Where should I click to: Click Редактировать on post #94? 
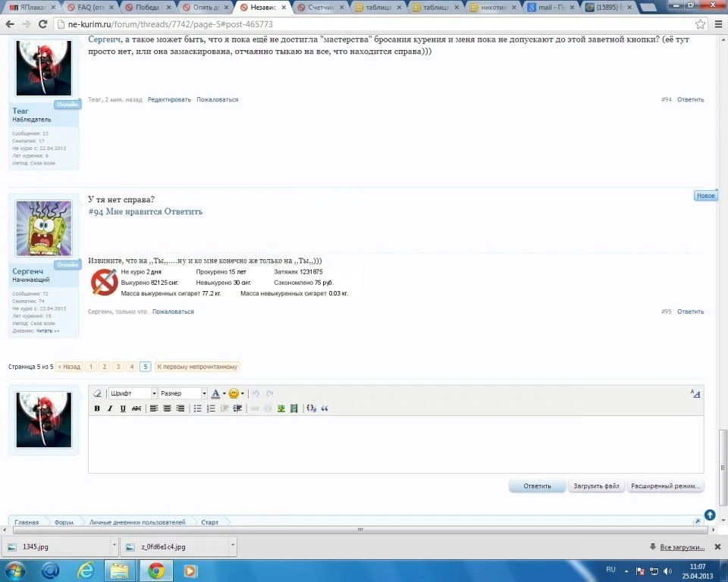(169, 99)
